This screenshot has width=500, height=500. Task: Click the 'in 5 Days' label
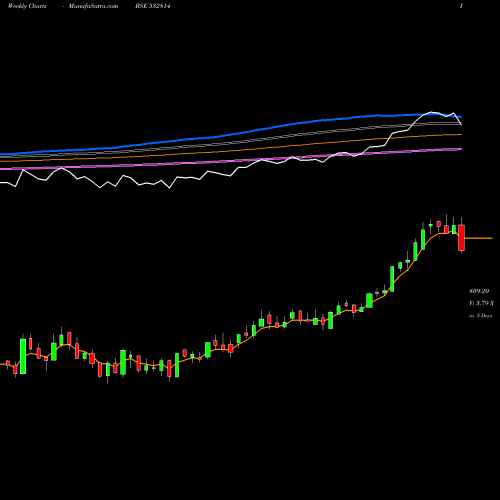[x=480, y=315]
